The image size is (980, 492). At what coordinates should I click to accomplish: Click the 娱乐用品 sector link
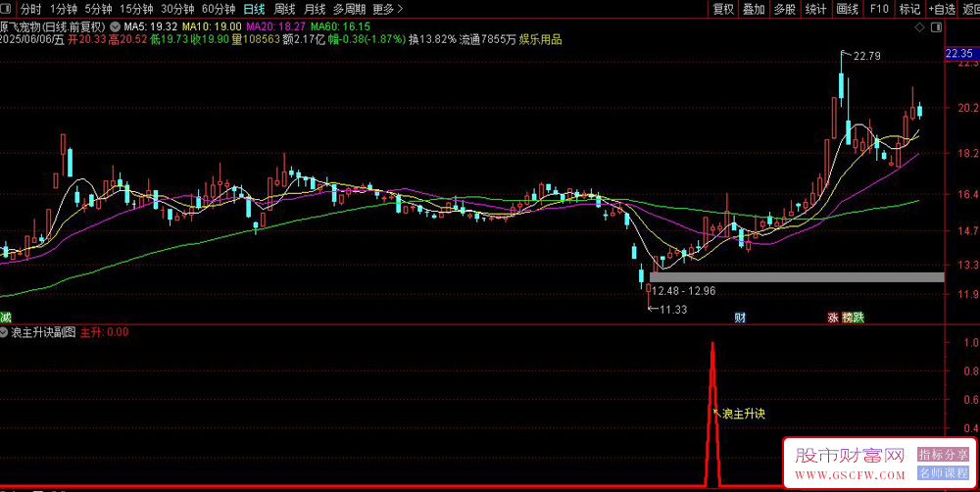tap(541, 40)
